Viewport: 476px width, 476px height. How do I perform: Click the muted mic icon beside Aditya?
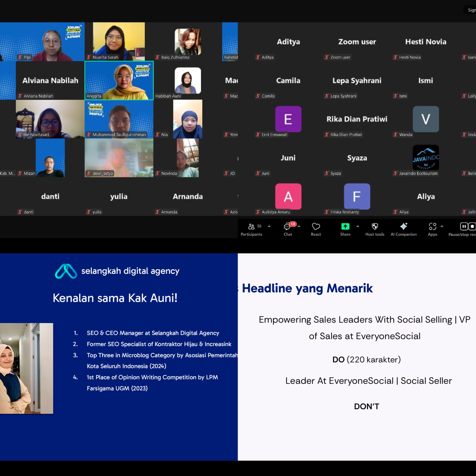258,57
